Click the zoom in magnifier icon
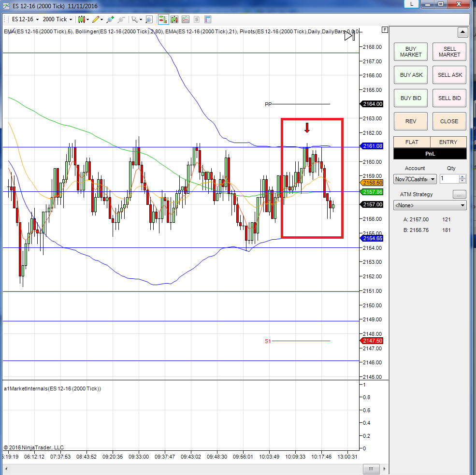This screenshot has width=476, height=475. coord(110,20)
